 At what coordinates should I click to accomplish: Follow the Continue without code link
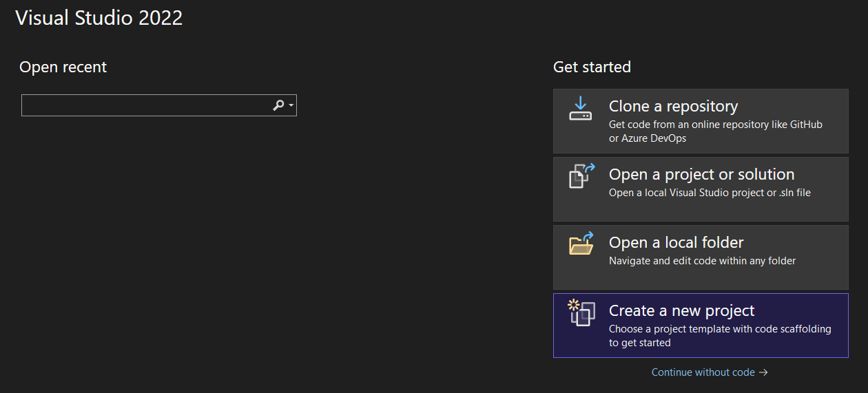[x=703, y=372]
